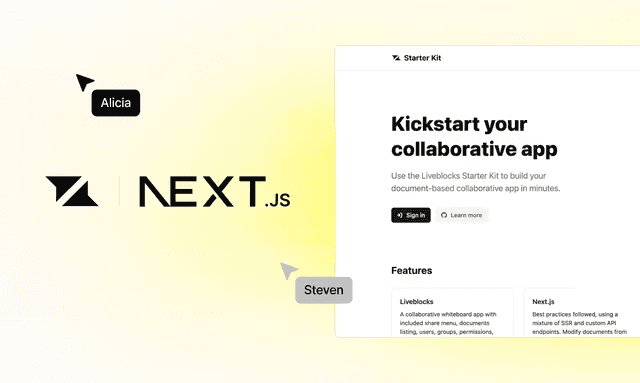Screen dimensions: 640x383
Task: Click the Liveblocks card title text
Action: point(416,302)
